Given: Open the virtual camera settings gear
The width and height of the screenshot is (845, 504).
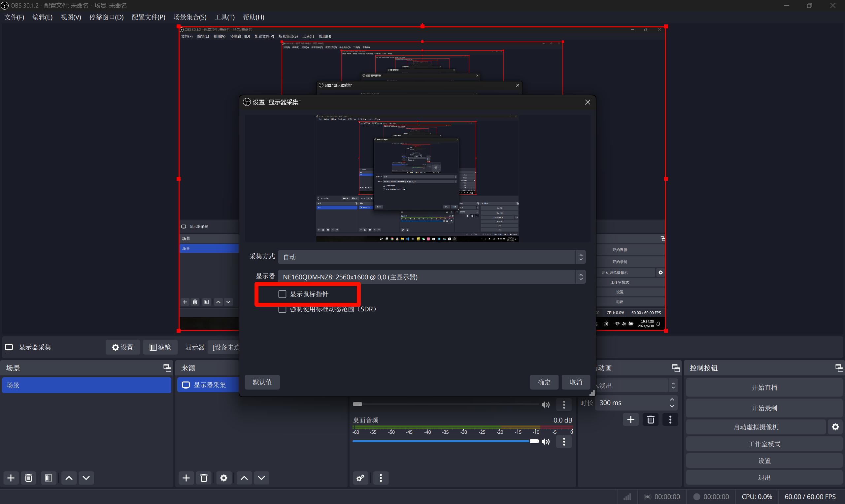Looking at the screenshot, I should pos(835,427).
